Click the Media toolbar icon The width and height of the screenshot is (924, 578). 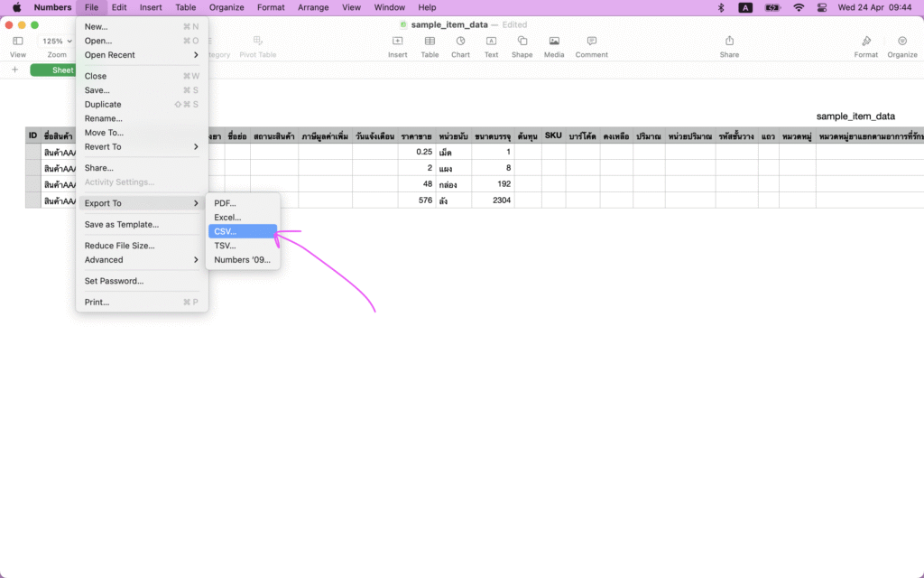coord(554,42)
